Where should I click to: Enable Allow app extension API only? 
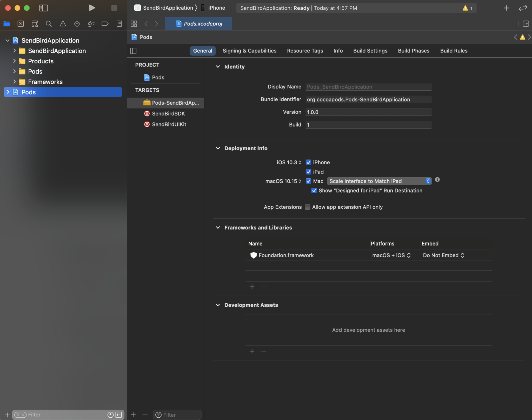307,207
